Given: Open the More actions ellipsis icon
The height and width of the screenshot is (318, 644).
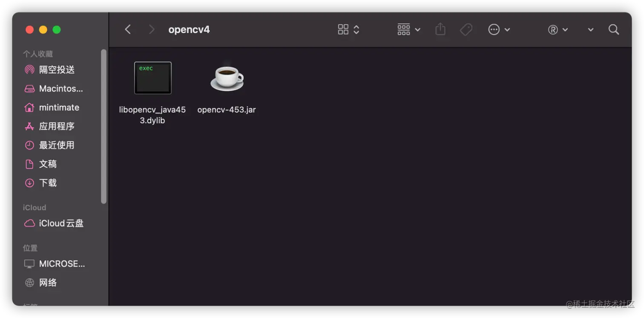Looking at the screenshot, I should (494, 29).
